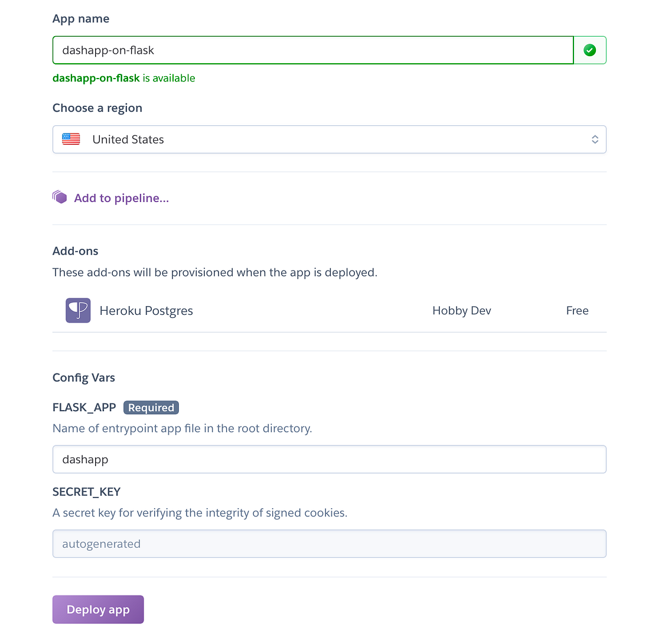
Task: Click the United States flag icon
Action: 71,139
